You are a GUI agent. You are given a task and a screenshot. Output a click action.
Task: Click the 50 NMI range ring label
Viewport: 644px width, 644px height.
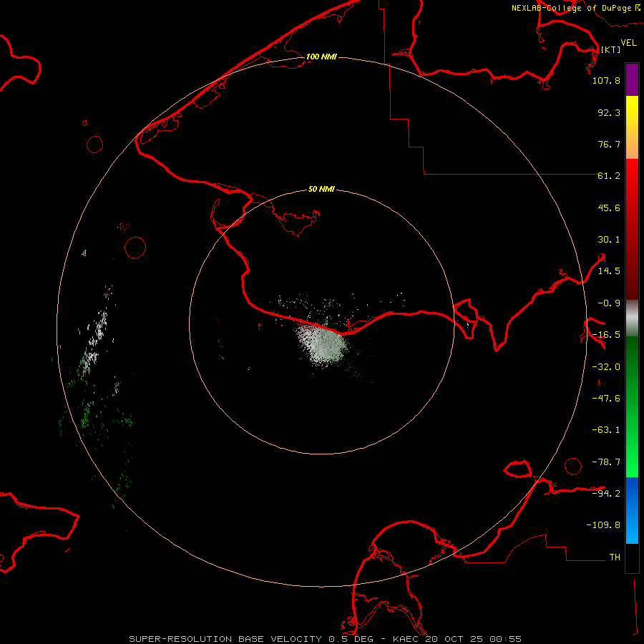(321, 189)
